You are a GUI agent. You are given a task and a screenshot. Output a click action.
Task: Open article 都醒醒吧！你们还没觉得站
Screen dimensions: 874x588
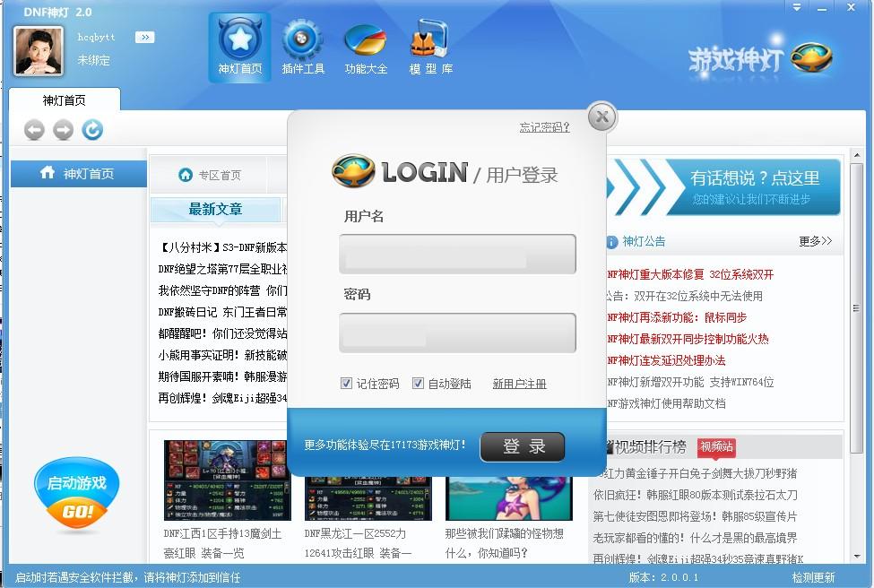click(x=222, y=333)
